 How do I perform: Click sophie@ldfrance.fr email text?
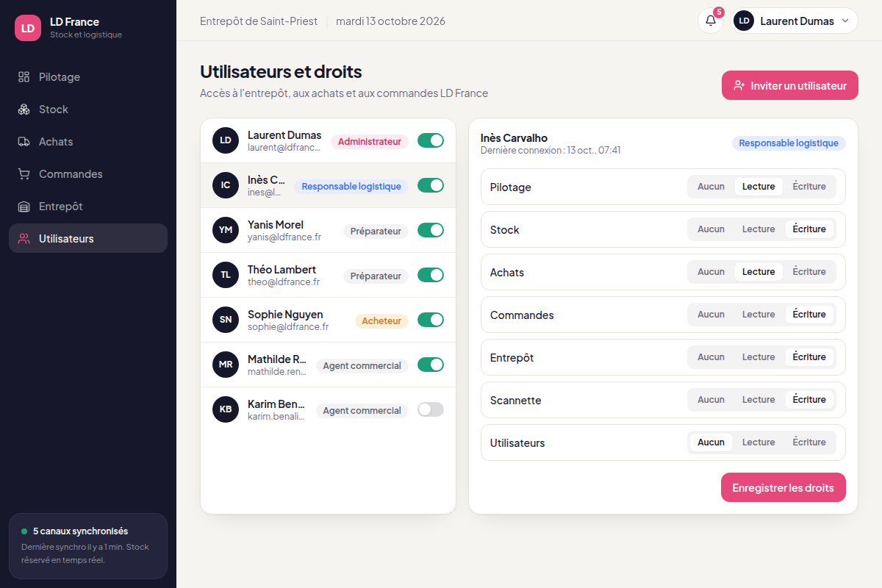click(288, 326)
